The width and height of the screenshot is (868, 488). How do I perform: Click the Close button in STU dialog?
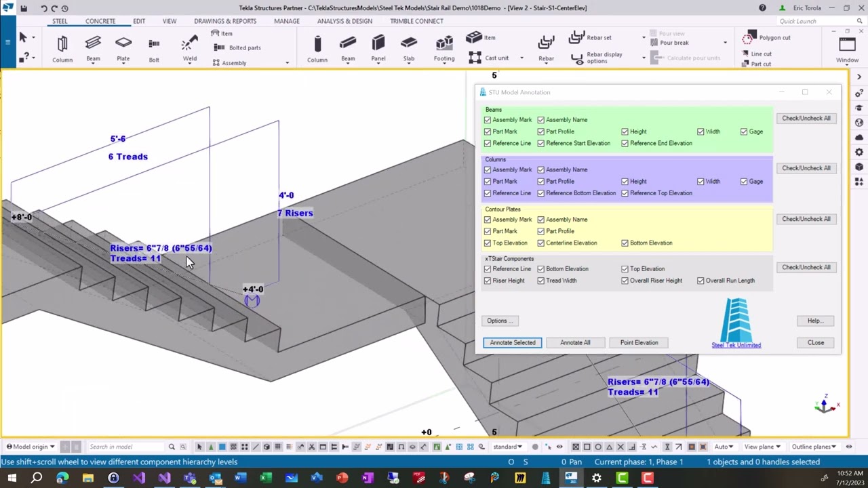816,342
